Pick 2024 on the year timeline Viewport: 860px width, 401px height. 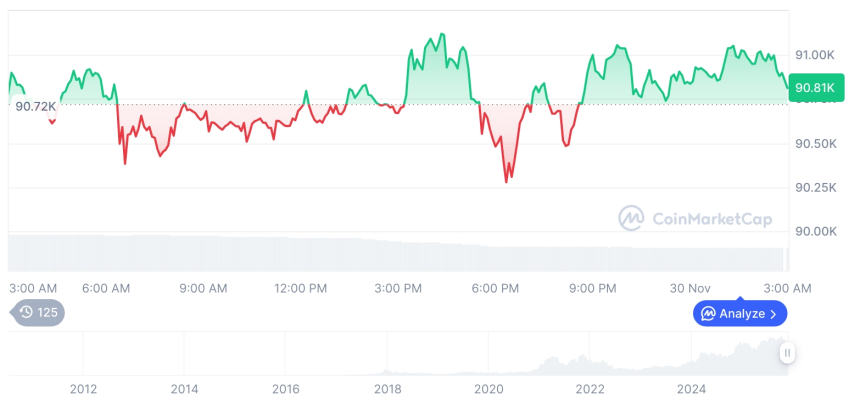point(692,389)
